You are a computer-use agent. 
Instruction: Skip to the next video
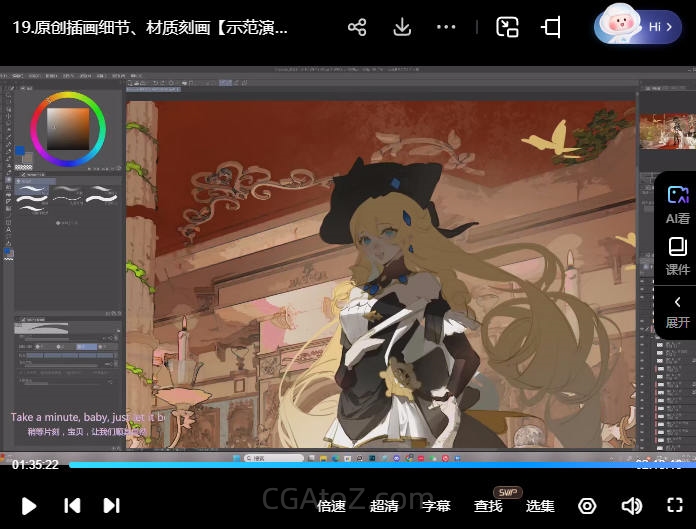112,506
